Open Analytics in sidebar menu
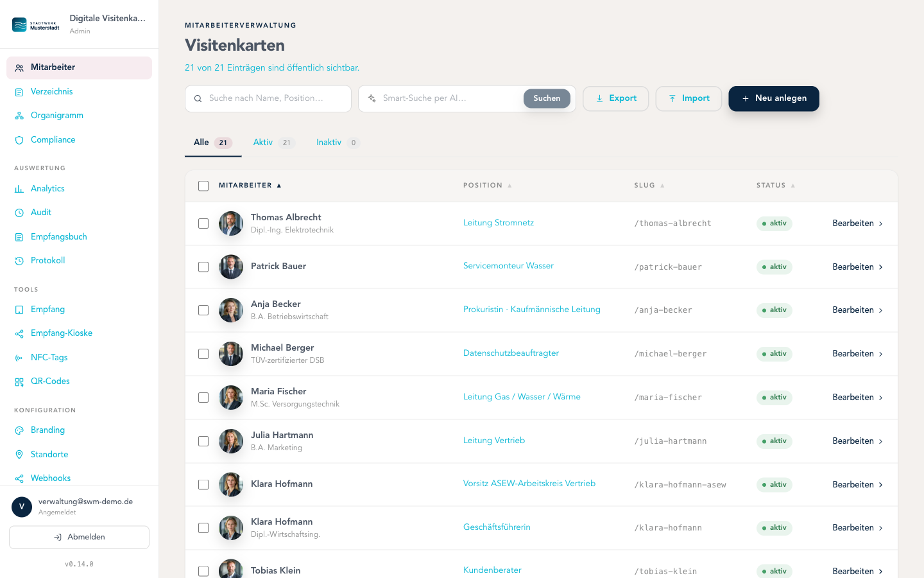The height and width of the screenshot is (578, 924). pyautogui.click(x=79, y=189)
